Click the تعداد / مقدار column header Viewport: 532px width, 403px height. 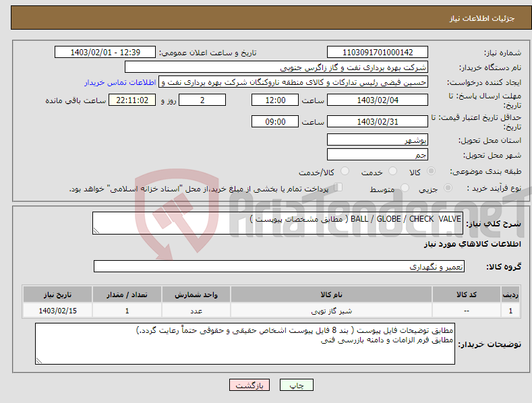[127, 294]
